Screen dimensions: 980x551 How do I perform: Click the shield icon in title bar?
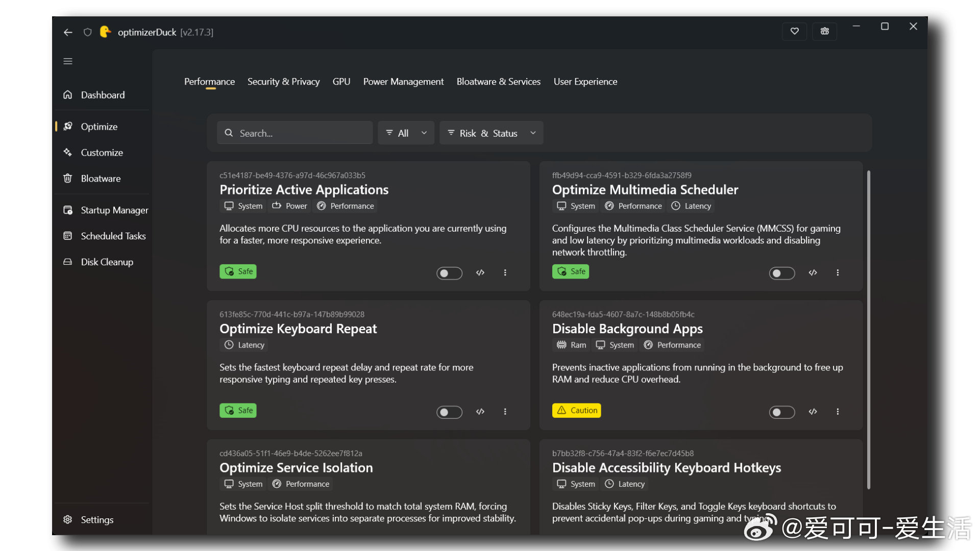point(87,32)
